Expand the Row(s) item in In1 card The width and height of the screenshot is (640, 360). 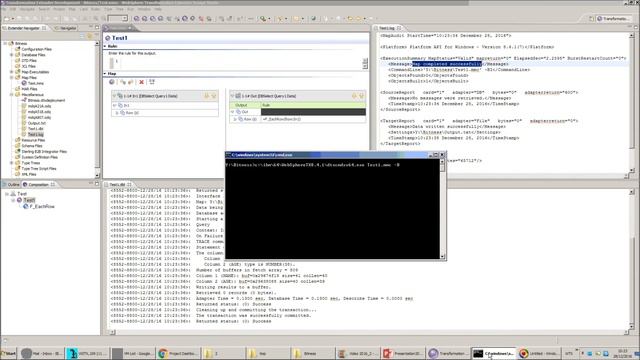click(117, 113)
